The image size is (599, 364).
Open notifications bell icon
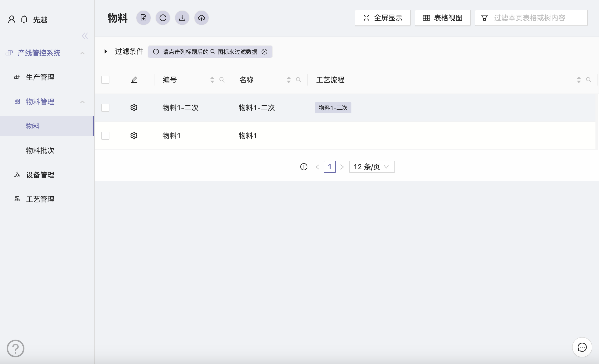pos(24,20)
